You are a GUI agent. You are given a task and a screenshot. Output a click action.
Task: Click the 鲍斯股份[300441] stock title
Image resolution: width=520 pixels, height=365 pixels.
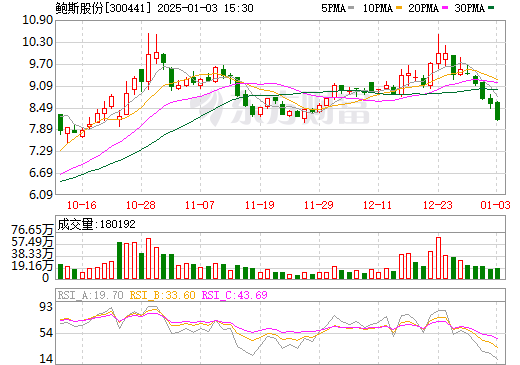(x=103, y=8)
